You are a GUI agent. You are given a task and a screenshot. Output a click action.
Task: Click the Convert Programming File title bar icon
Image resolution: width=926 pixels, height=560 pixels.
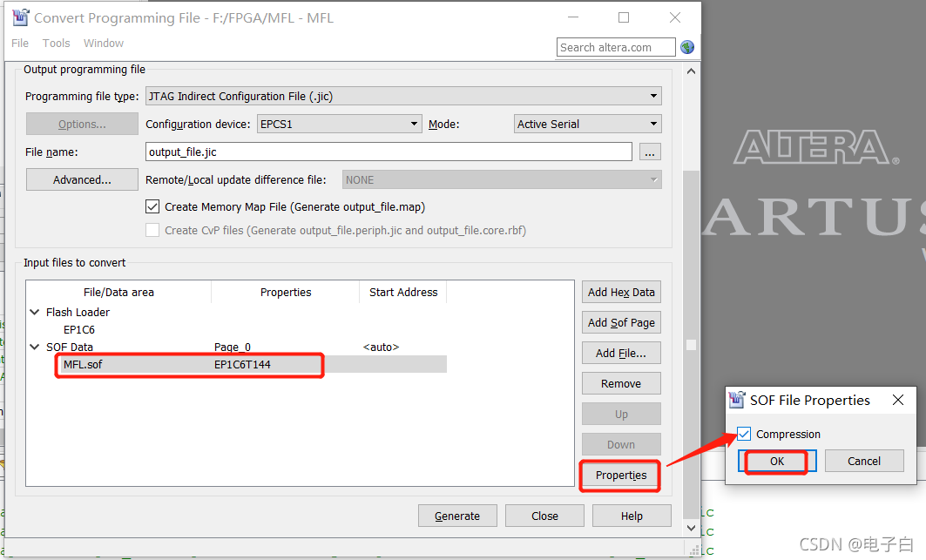click(x=20, y=17)
